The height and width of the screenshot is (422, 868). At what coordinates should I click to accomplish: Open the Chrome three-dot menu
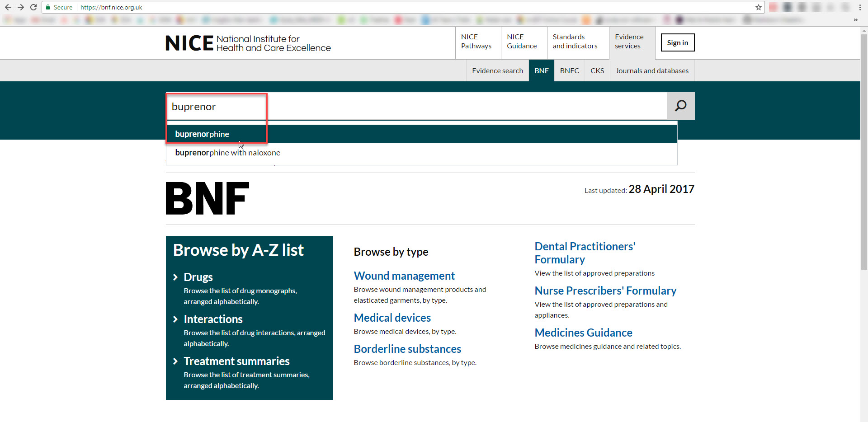pyautogui.click(x=860, y=7)
